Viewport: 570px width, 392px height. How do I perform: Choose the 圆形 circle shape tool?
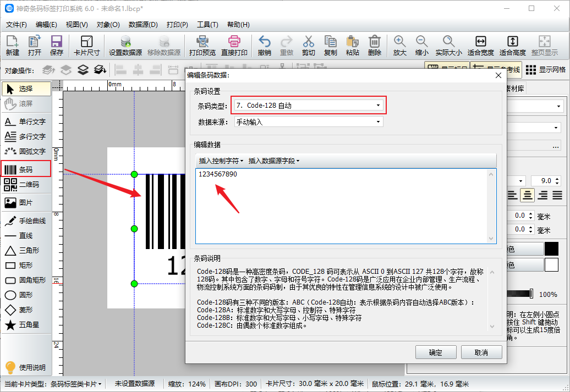[x=26, y=295]
